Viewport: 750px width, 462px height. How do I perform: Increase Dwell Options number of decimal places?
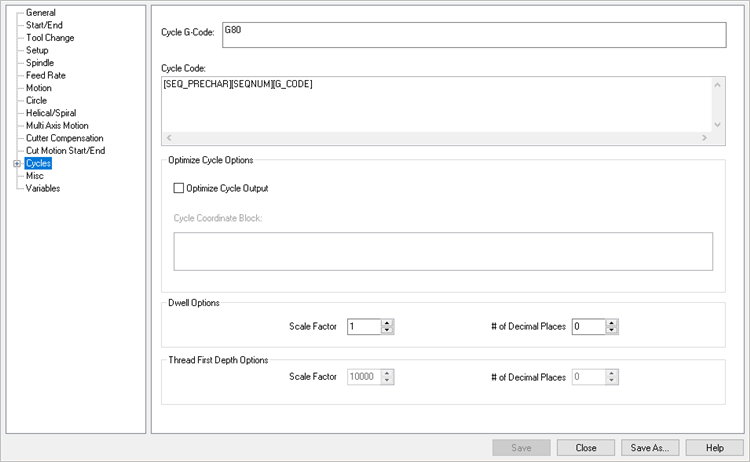612,323
